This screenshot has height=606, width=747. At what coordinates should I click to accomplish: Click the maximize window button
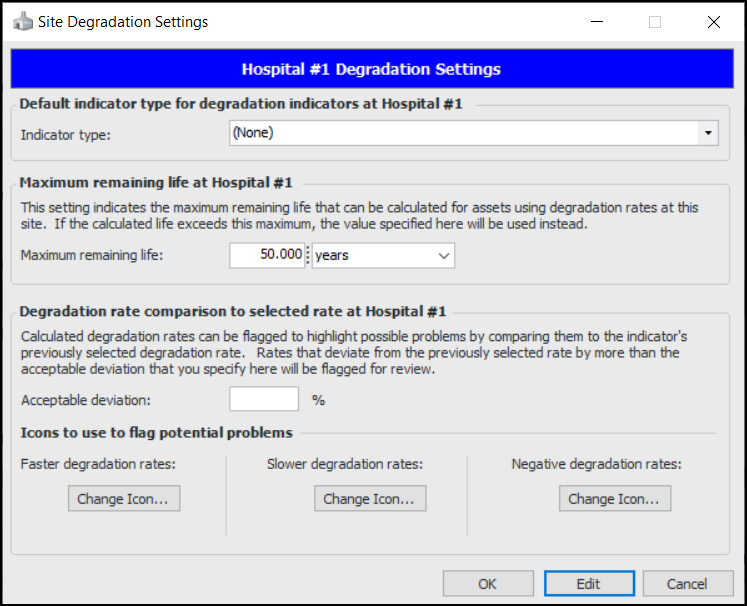[655, 21]
